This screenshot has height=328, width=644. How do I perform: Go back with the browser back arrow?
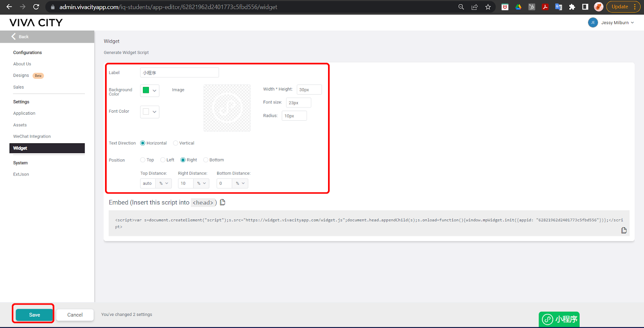point(9,7)
